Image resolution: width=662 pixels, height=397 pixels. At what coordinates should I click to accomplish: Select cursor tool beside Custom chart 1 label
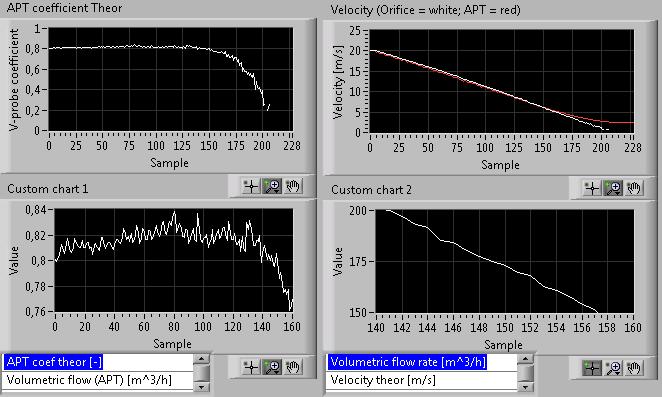click(x=251, y=186)
